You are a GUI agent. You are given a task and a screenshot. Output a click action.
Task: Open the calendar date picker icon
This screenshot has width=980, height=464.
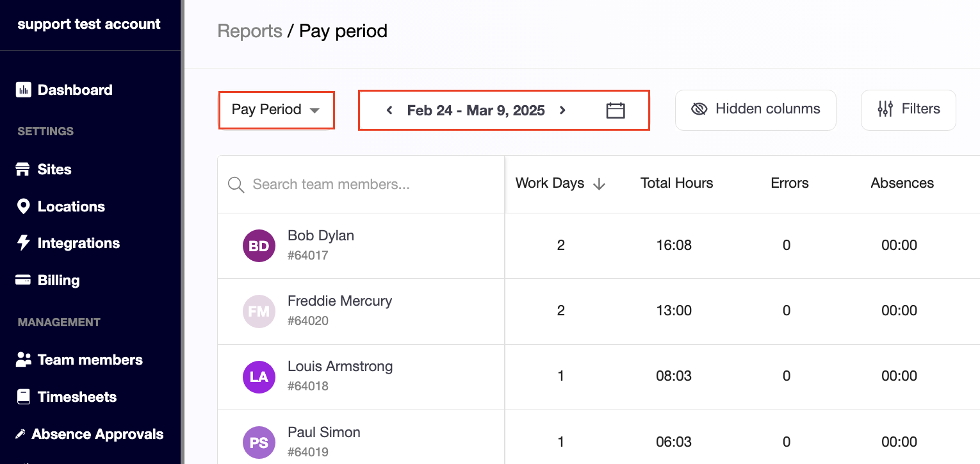[x=615, y=110]
